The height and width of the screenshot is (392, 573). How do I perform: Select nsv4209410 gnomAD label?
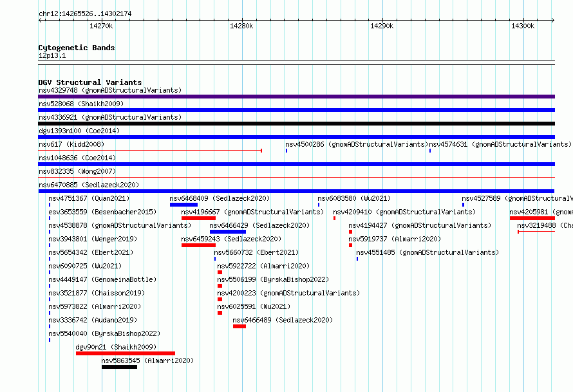[404, 212]
